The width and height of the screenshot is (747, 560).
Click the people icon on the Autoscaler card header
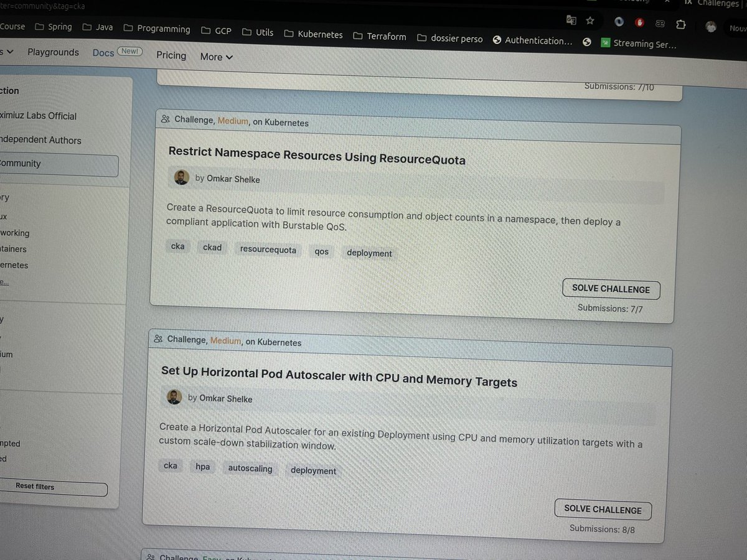pos(158,338)
